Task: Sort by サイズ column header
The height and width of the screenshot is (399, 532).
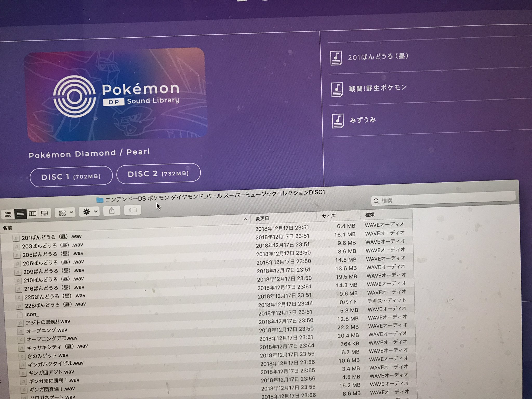Action: click(329, 216)
